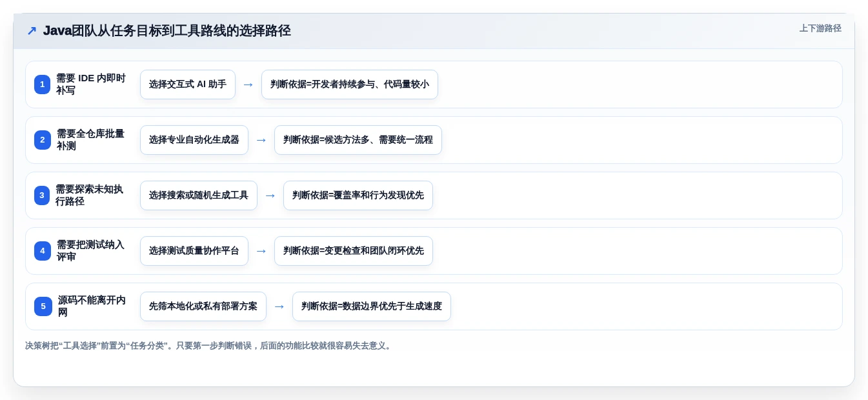Viewport: 868px width, 400px height.
Task: Click the text 需要全仓库批量补测
Action: (x=91, y=140)
